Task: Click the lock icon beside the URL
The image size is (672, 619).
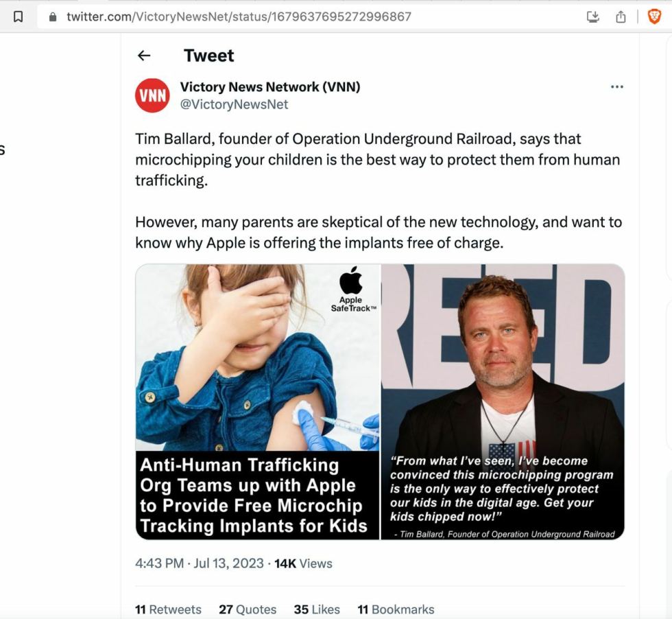Action: pos(53,16)
